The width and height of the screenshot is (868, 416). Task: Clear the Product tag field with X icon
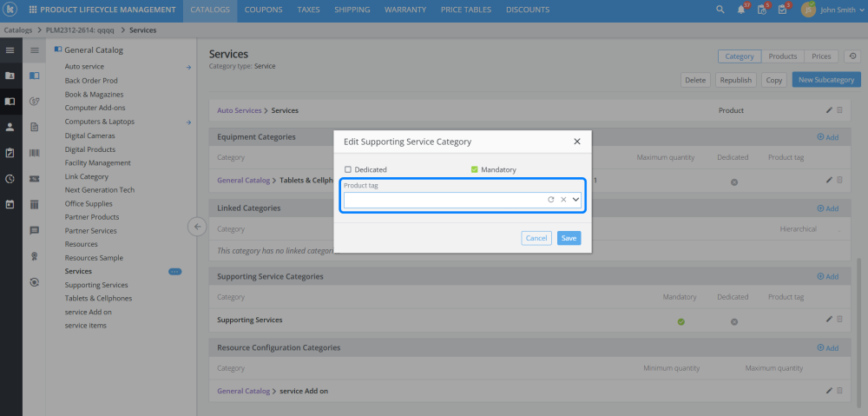[x=562, y=200]
